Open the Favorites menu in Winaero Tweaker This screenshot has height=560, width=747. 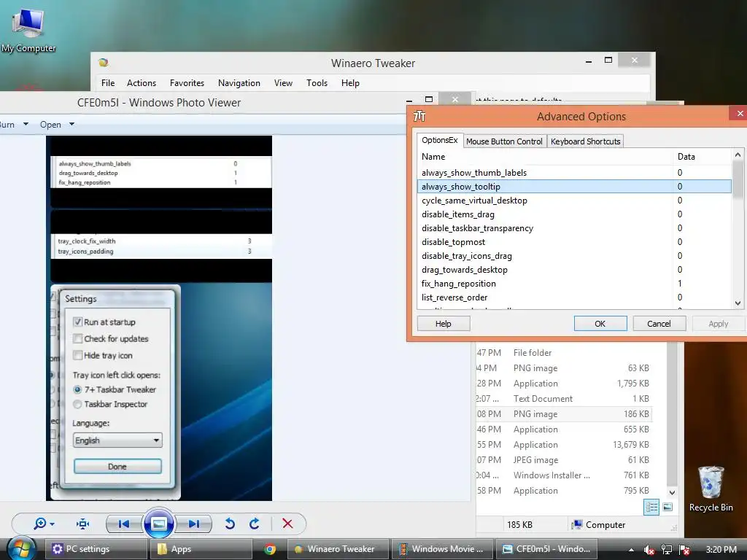[x=187, y=83]
